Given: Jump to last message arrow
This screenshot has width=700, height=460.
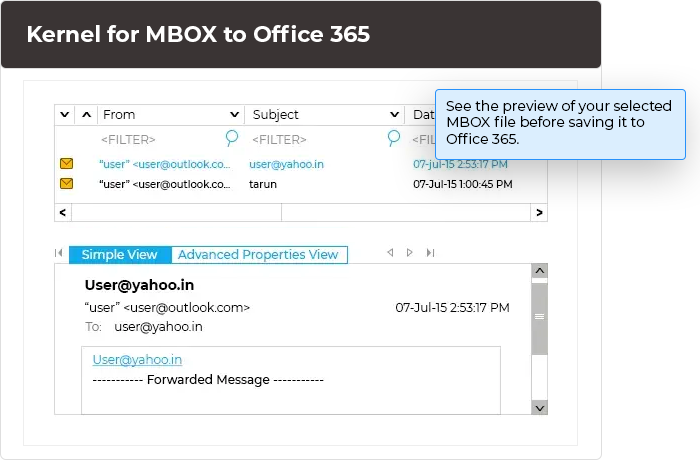Looking at the screenshot, I should [x=430, y=253].
